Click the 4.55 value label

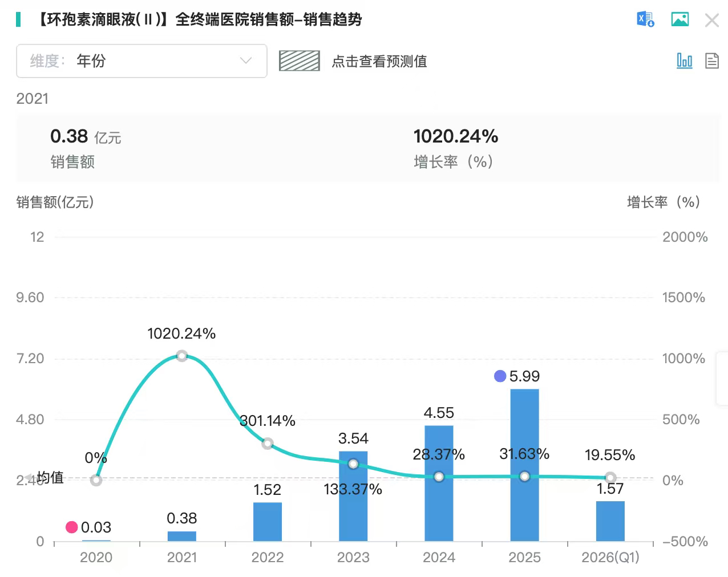[439, 413]
